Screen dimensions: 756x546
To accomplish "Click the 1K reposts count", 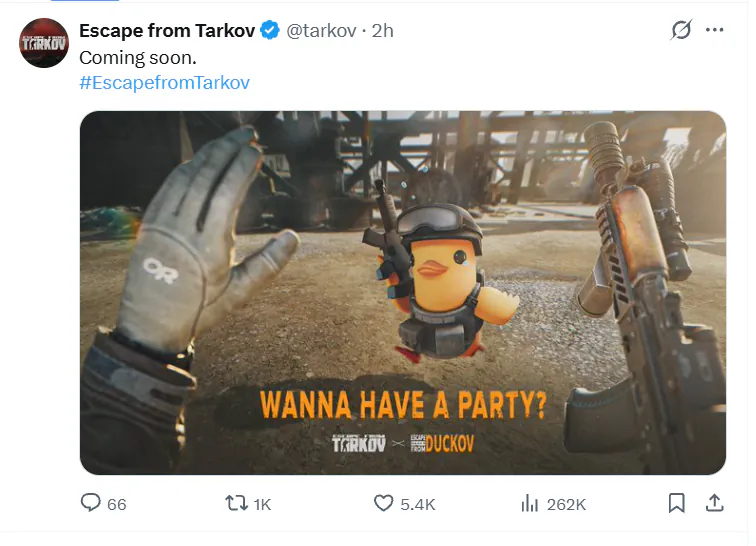I will (262, 504).
